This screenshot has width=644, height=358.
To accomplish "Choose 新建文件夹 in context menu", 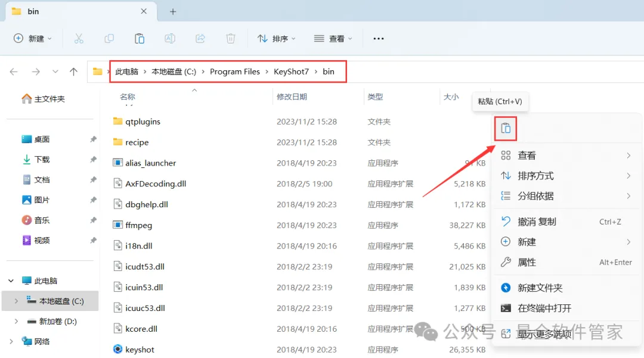I will pos(566,288).
